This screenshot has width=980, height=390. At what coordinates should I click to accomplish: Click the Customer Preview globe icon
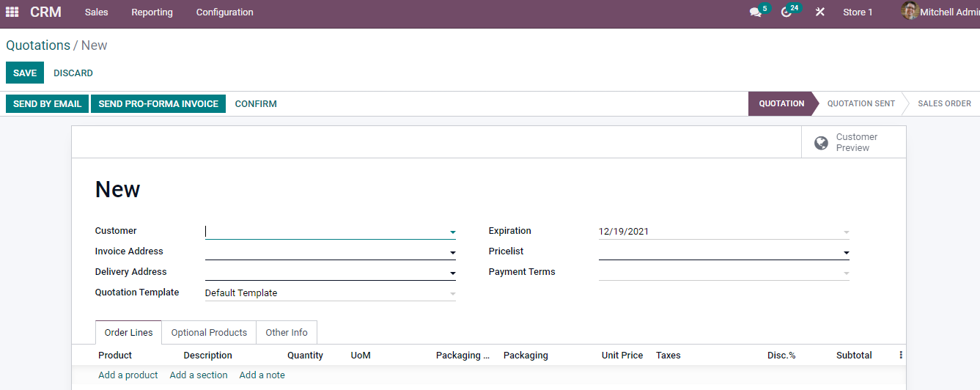(x=822, y=142)
